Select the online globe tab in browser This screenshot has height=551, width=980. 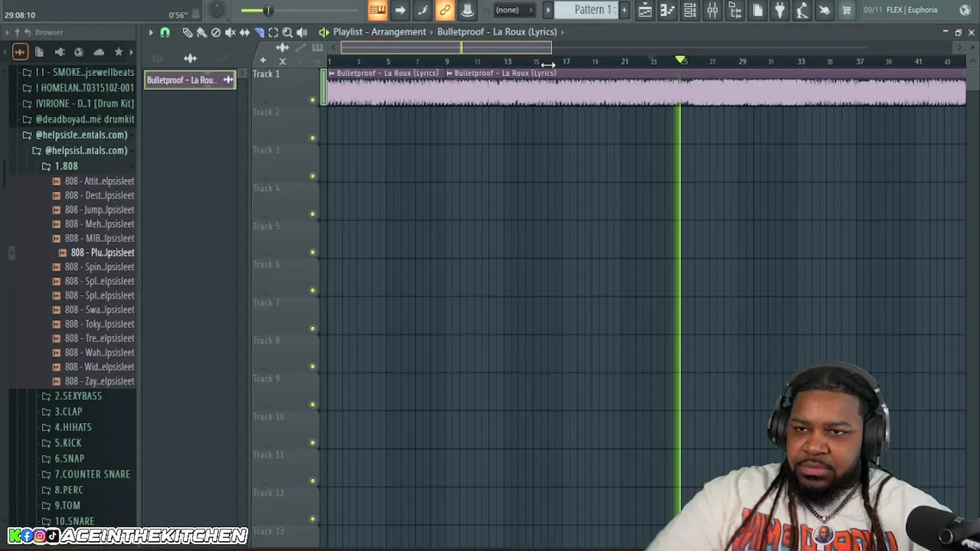click(x=79, y=52)
